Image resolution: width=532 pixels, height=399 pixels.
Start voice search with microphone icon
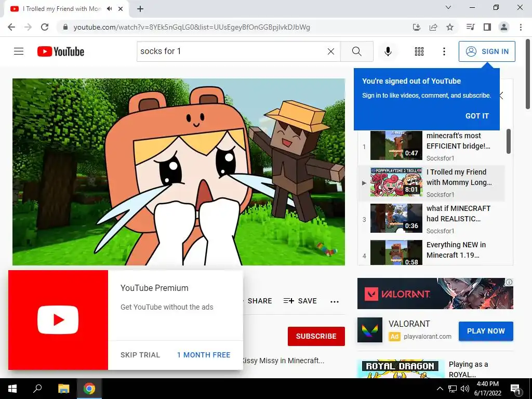click(388, 51)
